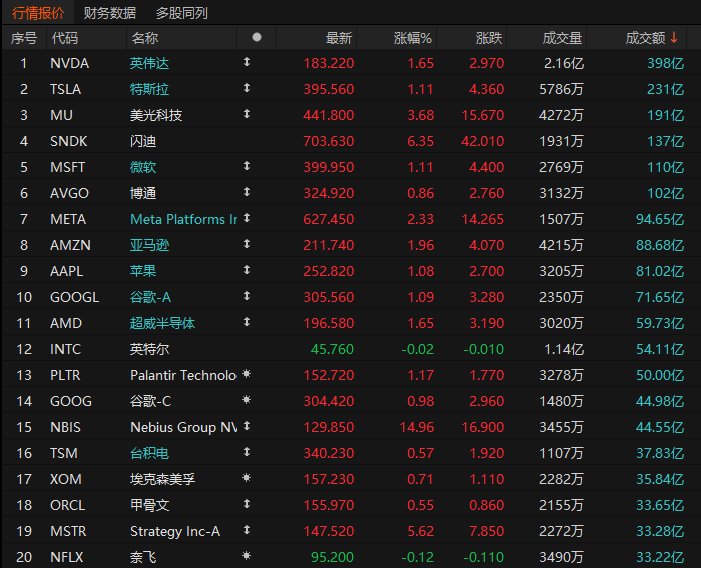This screenshot has height=568, width=701.
Task: Open the 谷歌-A stock link
Action: (x=150, y=297)
